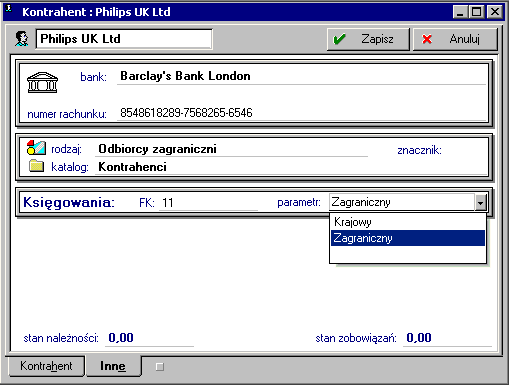
Task: Click the rodzaj shapes icon
Action: click(36, 148)
